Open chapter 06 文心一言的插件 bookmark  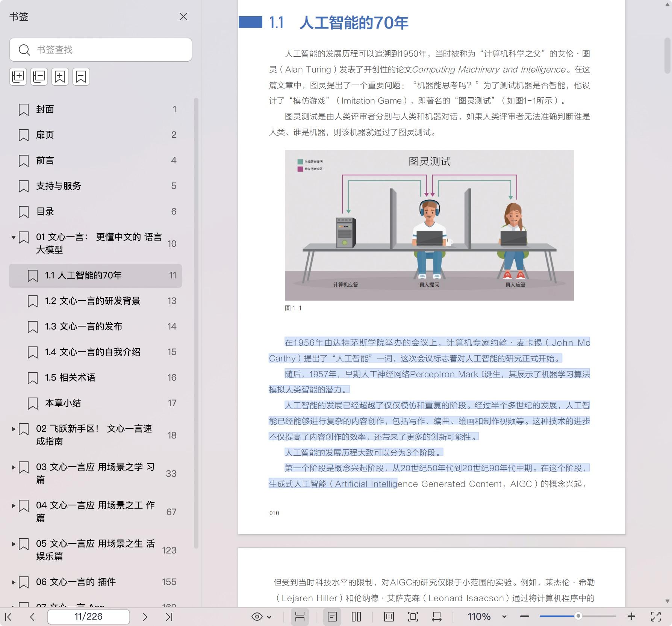pos(76,582)
